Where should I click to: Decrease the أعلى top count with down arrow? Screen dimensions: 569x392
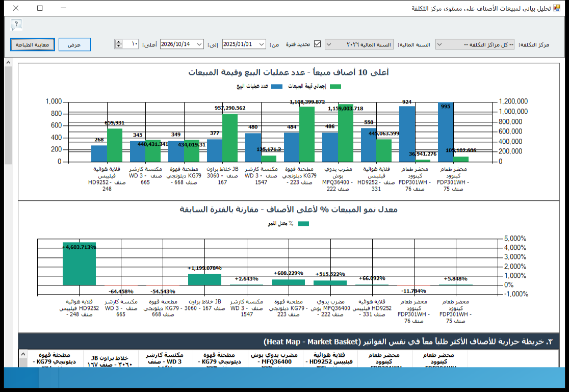tap(118, 46)
